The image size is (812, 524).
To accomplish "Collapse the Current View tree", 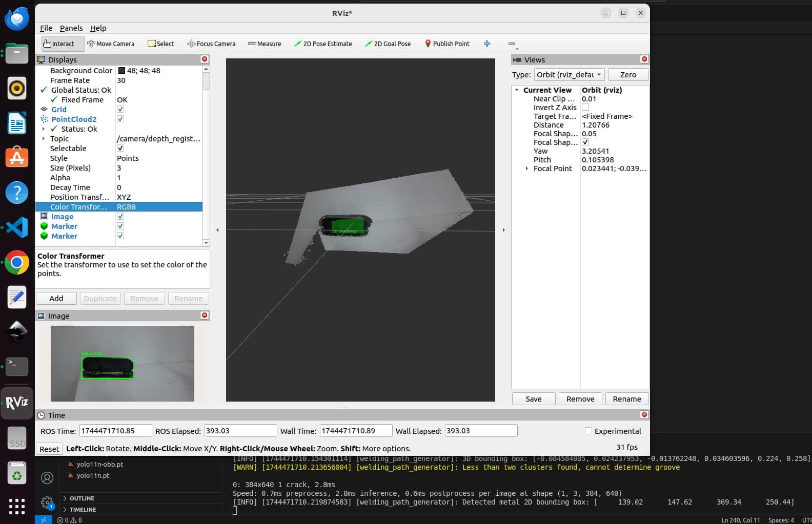I will tap(517, 90).
